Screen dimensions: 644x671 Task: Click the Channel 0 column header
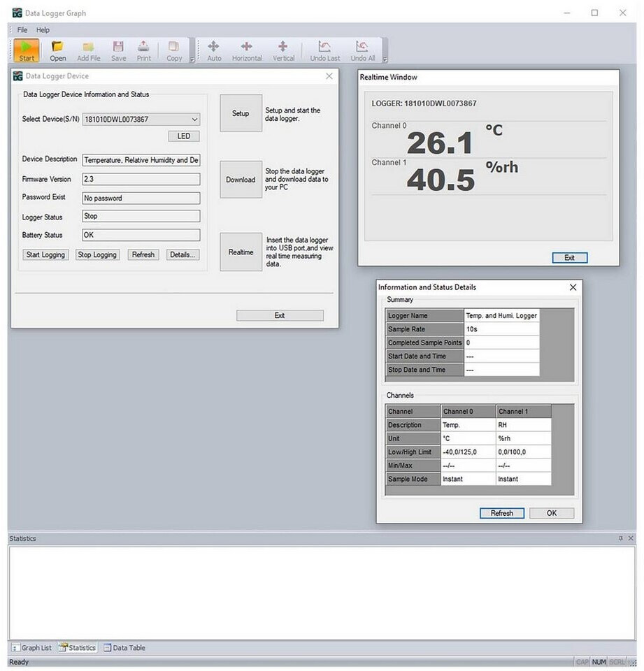[x=468, y=411]
